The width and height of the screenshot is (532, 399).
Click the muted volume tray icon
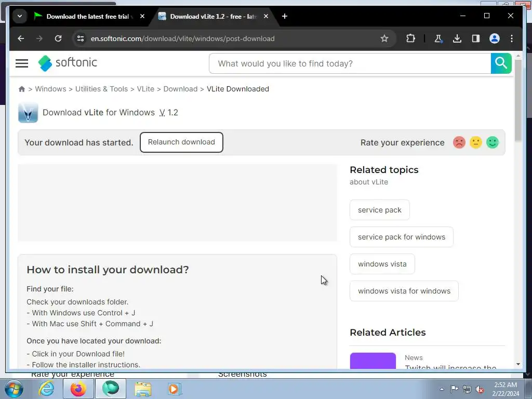click(x=480, y=389)
